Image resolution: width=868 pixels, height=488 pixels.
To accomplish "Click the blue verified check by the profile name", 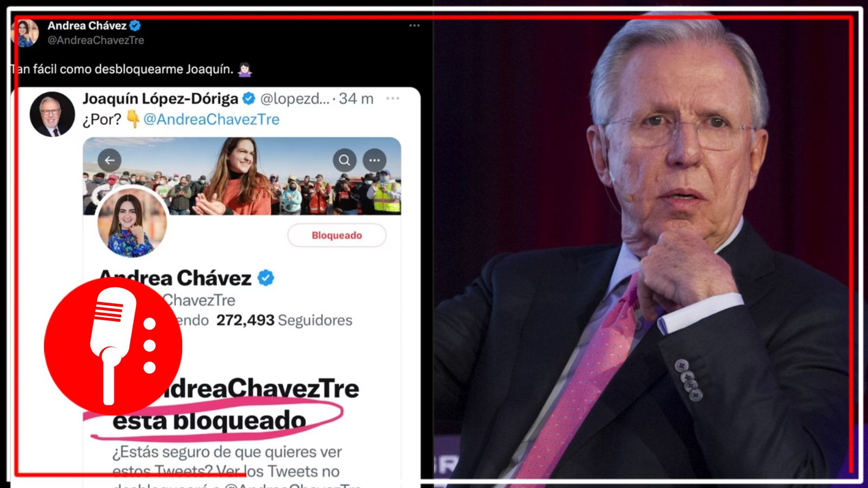I will point(265,278).
